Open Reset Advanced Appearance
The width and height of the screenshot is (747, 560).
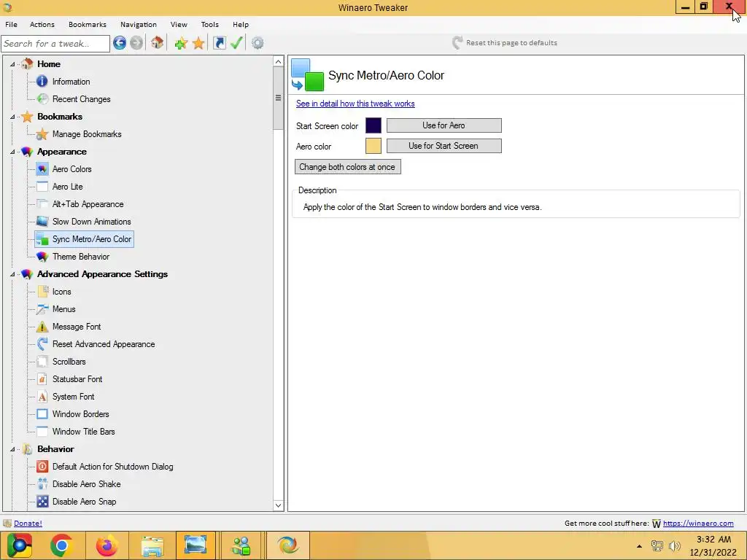click(x=104, y=344)
